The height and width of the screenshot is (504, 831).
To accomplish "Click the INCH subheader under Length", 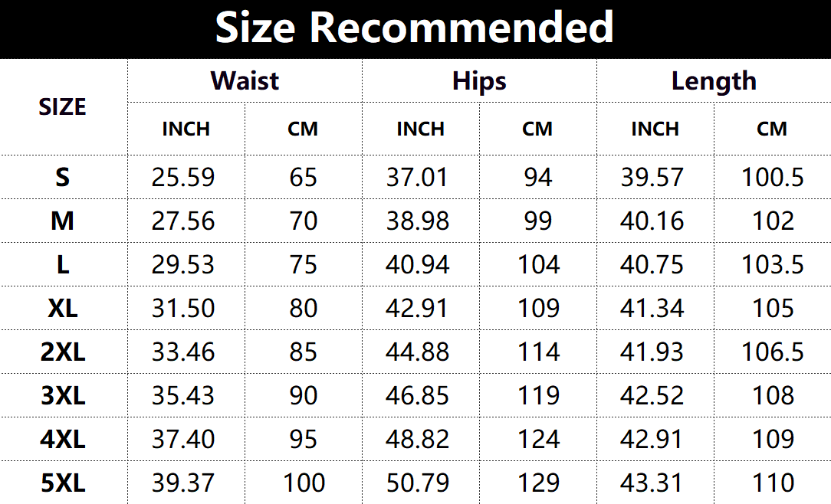I will click(x=655, y=129).
